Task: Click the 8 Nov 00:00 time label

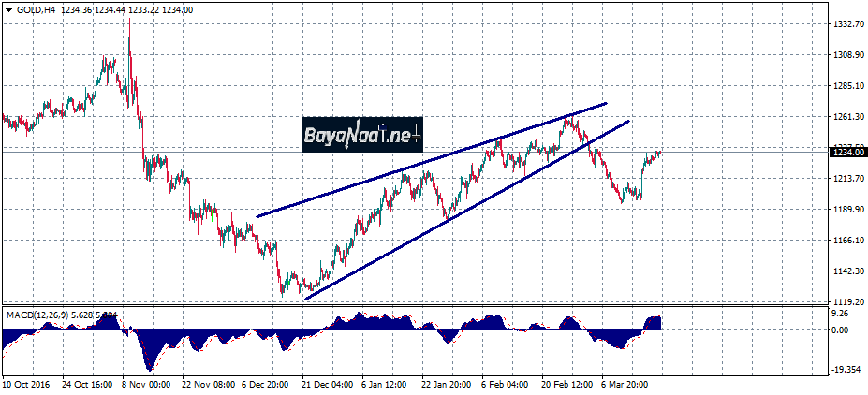Action: click(147, 384)
